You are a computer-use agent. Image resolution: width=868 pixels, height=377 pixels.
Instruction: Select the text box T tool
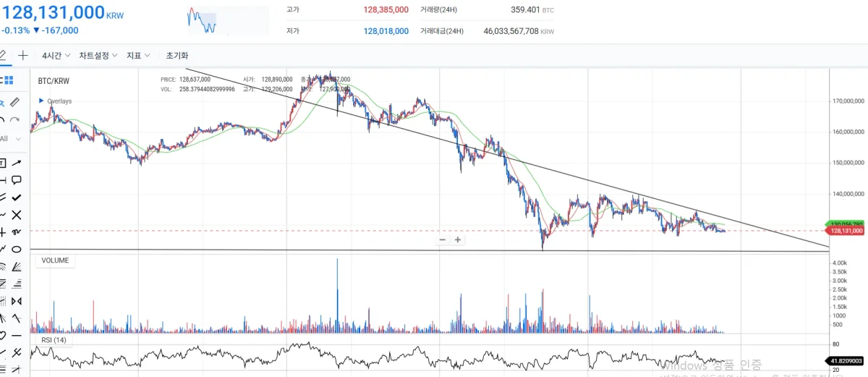point(2,163)
